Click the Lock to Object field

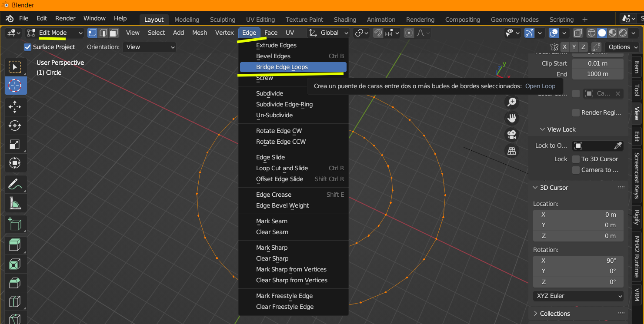pos(592,145)
